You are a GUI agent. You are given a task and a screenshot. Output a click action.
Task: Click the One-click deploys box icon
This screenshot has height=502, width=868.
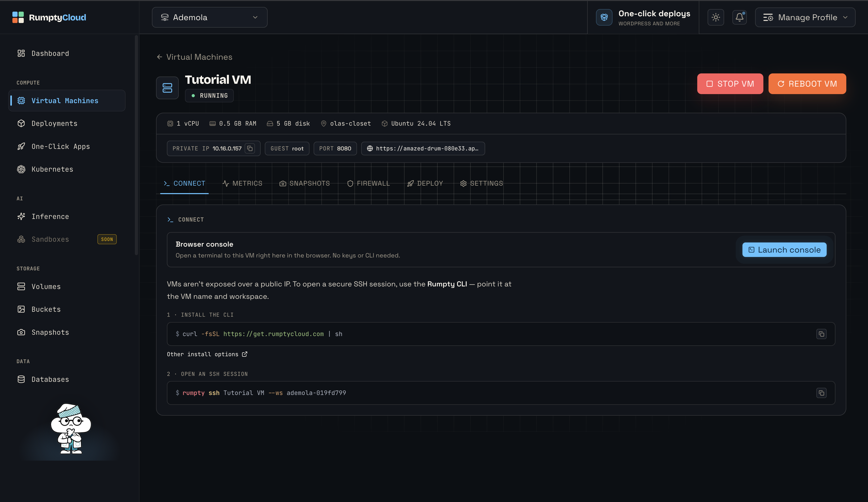pyautogui.click(x=604, y=17)
